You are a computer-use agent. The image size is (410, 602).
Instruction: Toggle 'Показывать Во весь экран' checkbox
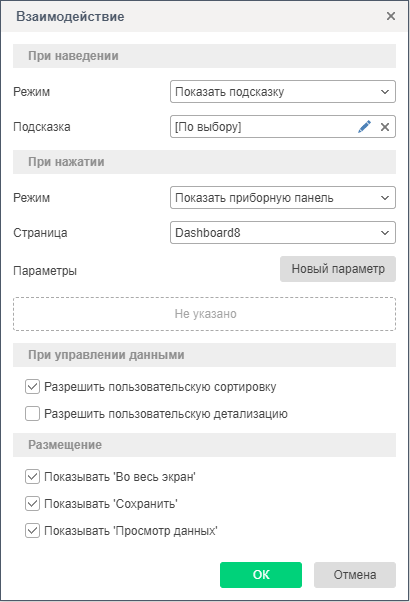pos(32,477)
